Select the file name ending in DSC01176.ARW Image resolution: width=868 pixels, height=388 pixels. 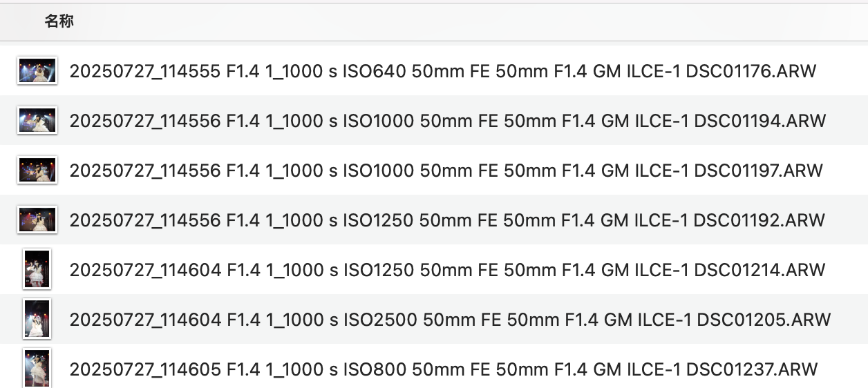click(442, 71)
